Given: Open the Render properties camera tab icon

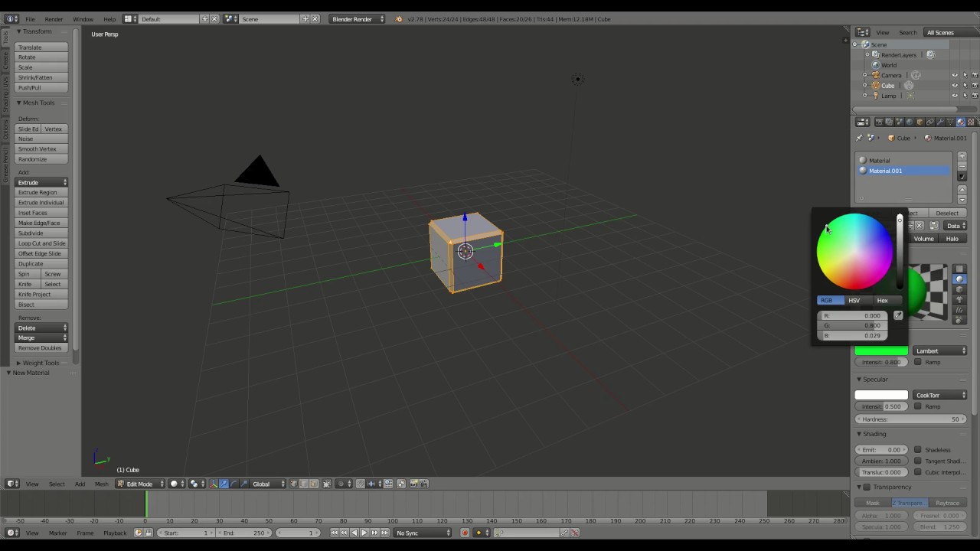Looking at the screenshot, I should [x=879, y=122].
